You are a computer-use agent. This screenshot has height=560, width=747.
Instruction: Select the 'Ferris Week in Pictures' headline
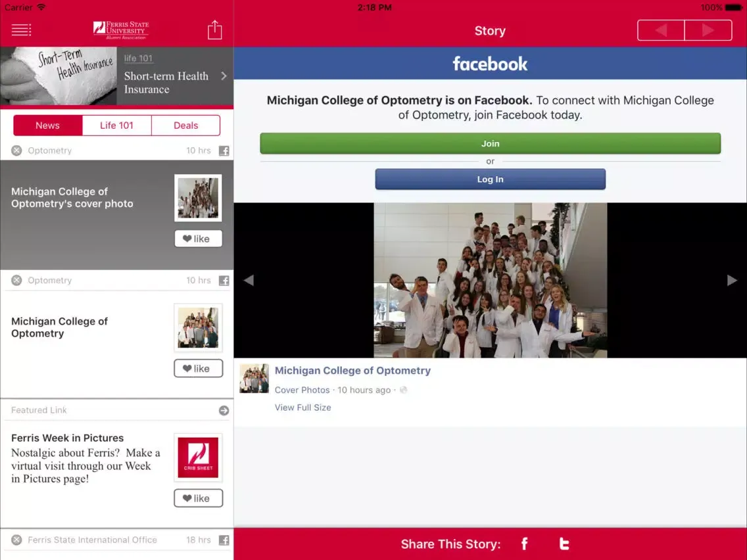[x=68, y=438]
